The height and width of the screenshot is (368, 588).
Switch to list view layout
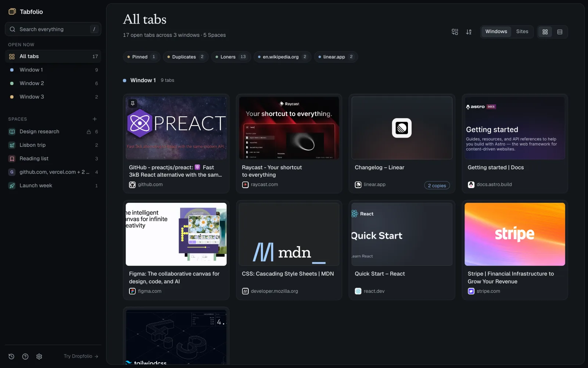(x=560, y=32)
